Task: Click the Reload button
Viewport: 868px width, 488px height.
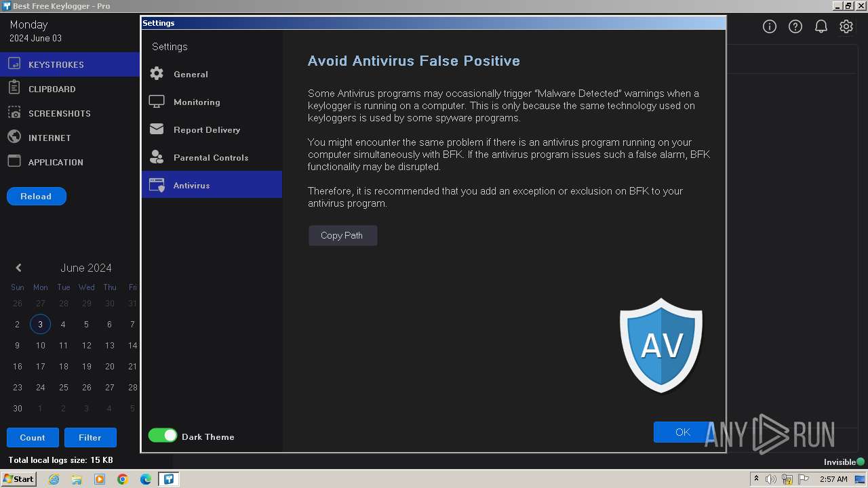Action: tap(36, 196)
